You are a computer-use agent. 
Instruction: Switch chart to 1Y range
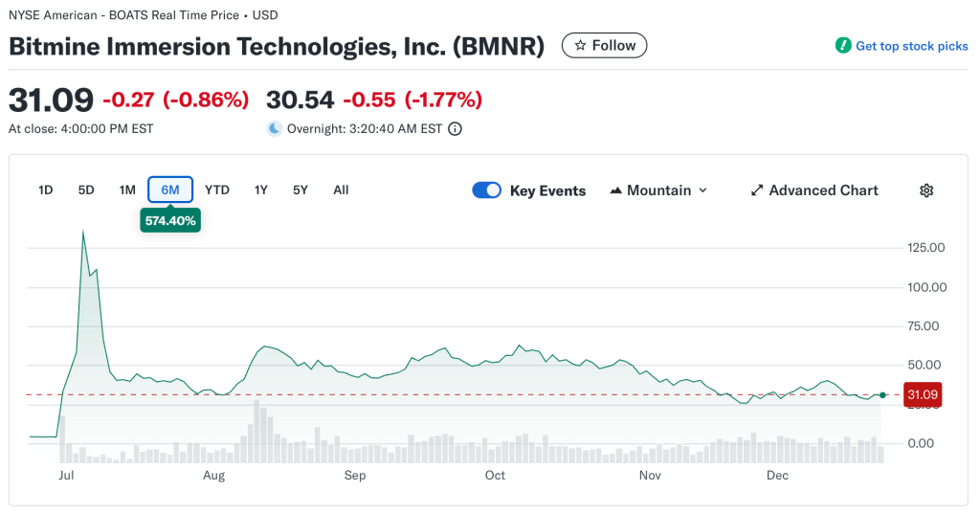tap(260, 190)
